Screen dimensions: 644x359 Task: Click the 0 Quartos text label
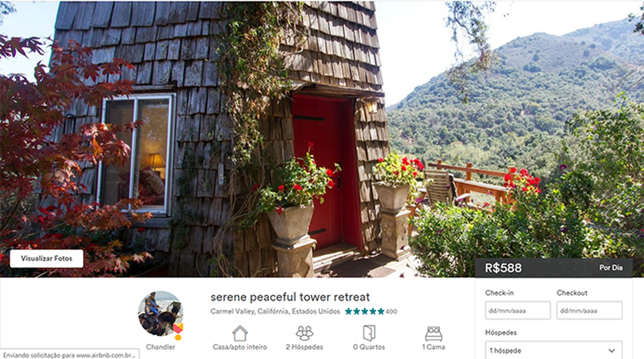[x=369, y=347]
